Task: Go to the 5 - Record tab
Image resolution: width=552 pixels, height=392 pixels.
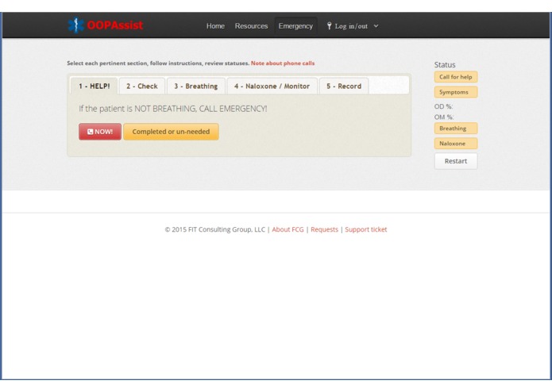Action: (x=344, y=86)
